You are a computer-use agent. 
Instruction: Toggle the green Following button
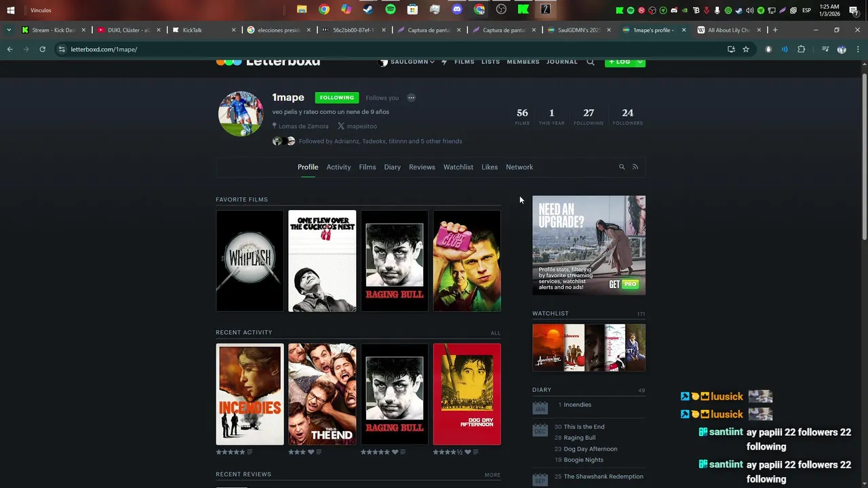point(337,98)
